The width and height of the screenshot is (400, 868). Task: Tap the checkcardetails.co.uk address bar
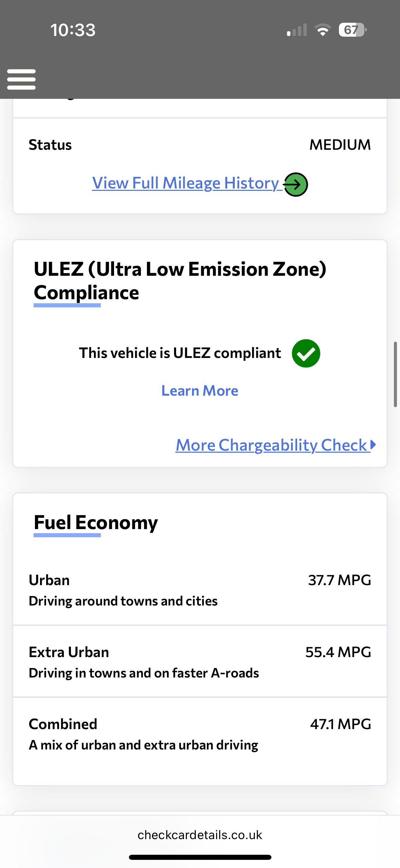[x=200, y=835]
